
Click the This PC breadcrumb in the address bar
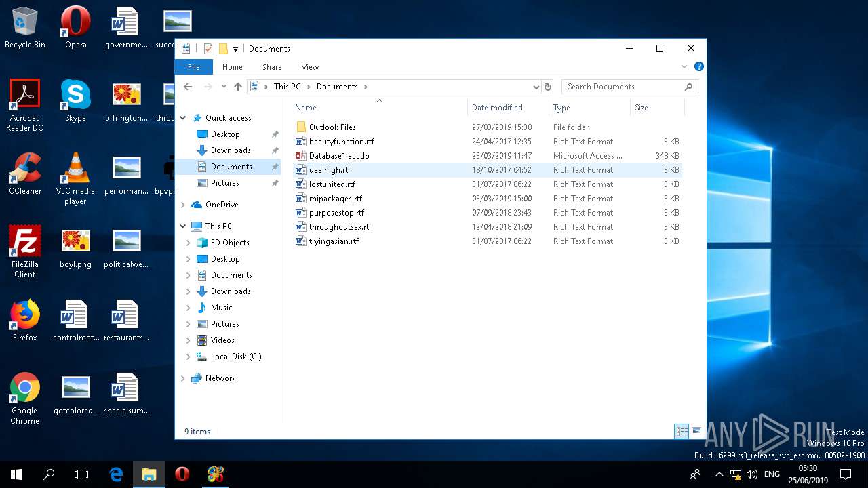[287, 87]
